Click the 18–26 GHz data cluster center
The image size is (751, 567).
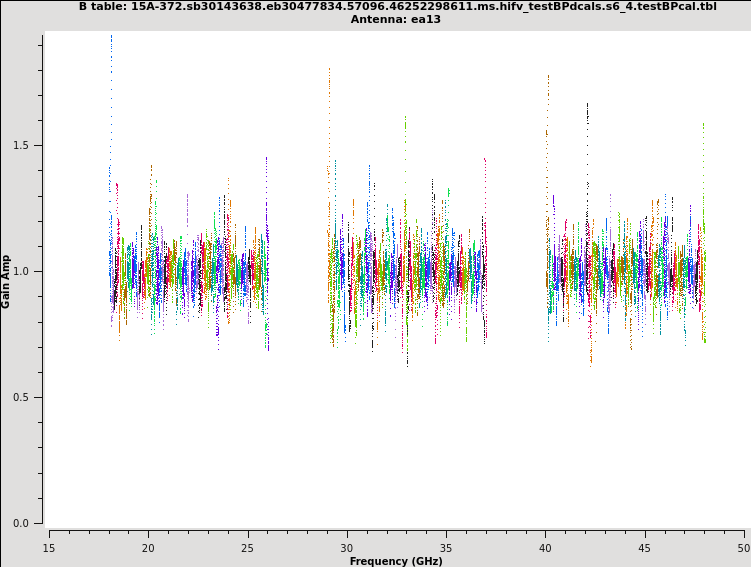pos(188,271)
